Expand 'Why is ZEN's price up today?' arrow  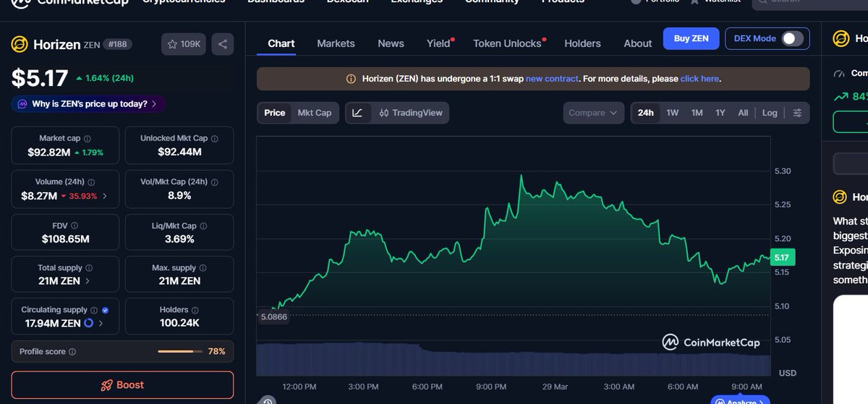(x=154, y=104)
